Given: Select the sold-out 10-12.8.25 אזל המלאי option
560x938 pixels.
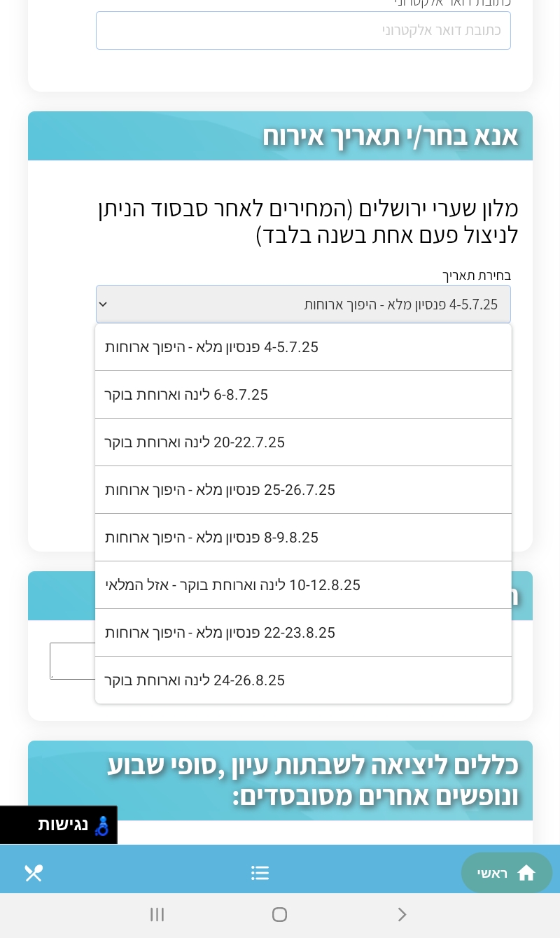Looking at the screenshot, I should [303, 584].
